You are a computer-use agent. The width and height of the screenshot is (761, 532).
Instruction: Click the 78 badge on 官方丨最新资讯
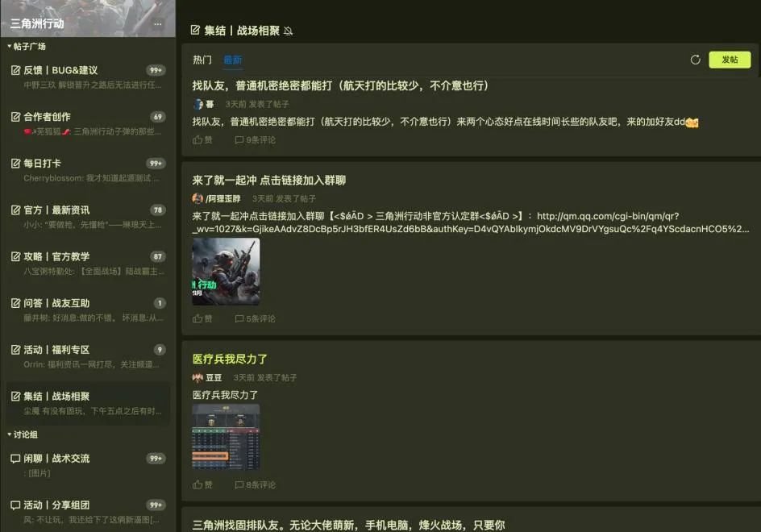[158, 210]
